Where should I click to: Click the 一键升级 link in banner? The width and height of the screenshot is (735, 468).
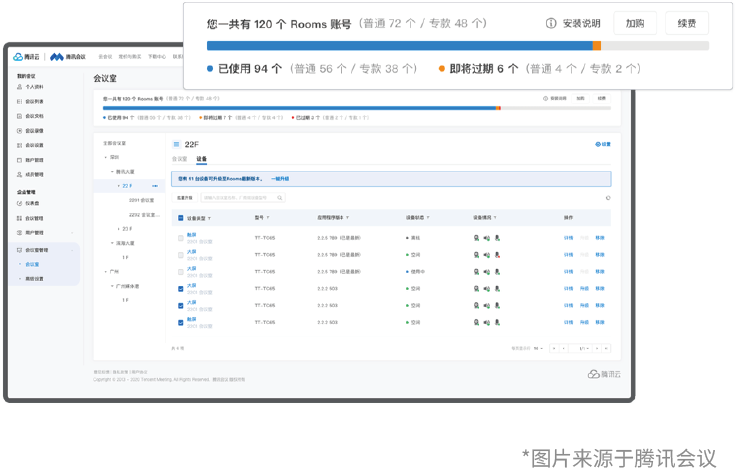tap(280, 179)
